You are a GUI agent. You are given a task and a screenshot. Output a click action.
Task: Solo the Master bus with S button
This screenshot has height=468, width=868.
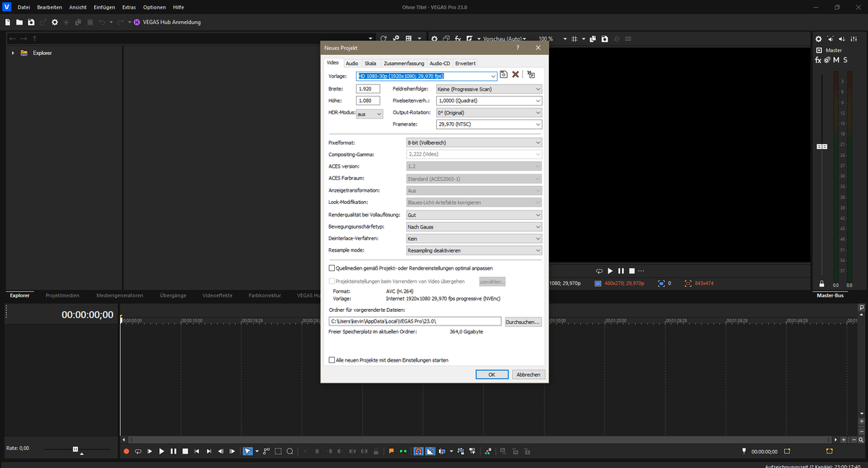pyautogui.click(x=845, y=60)
